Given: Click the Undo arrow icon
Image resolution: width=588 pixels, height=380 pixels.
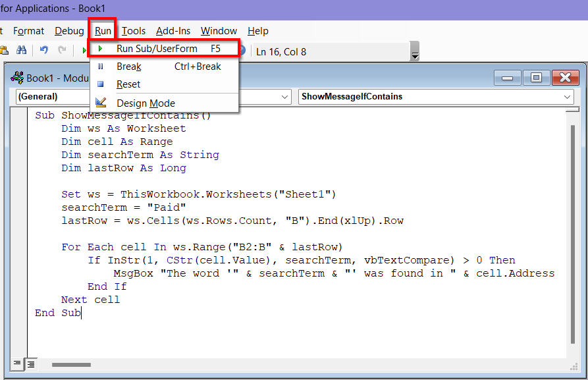Looking at the screenshot, I should [x=43, y=49].
